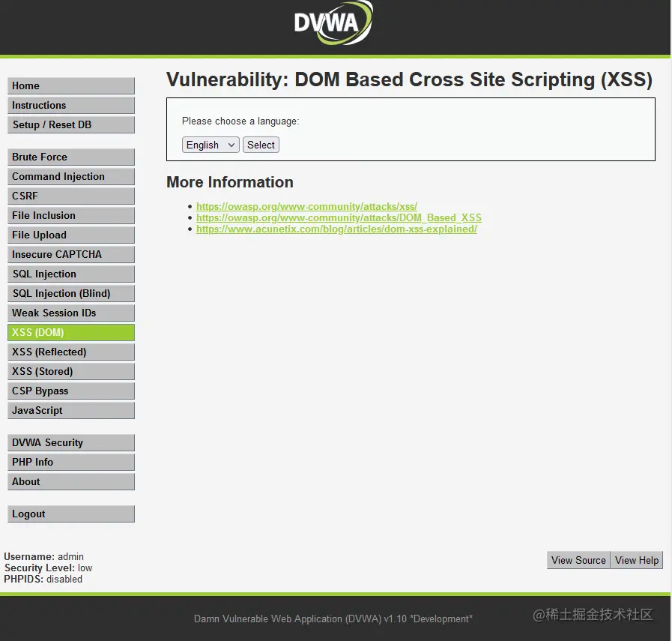Click the 'Username: admin' text

(44, 556)
